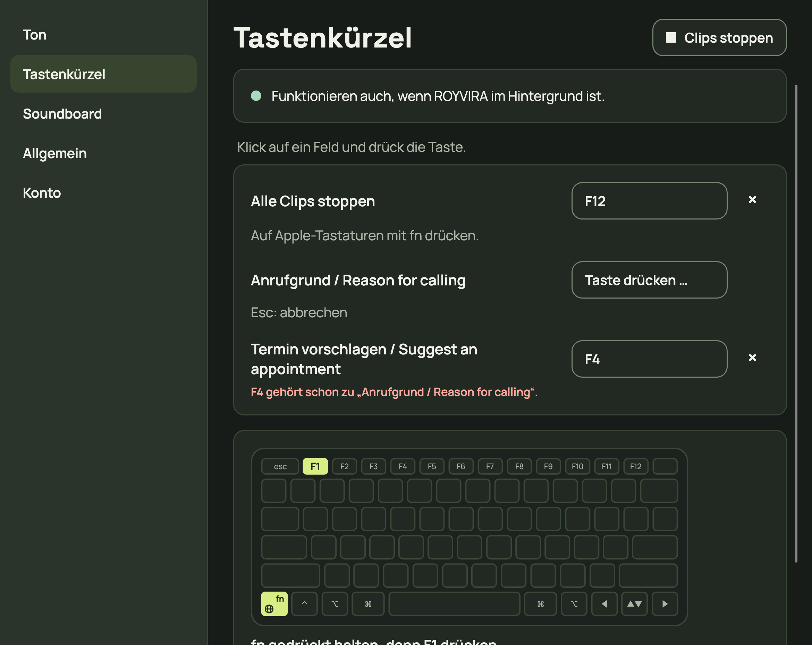Click the green status dot in the info banner
Image resolution: width=812 pixels, height=645 pixels.
point(256,96)
